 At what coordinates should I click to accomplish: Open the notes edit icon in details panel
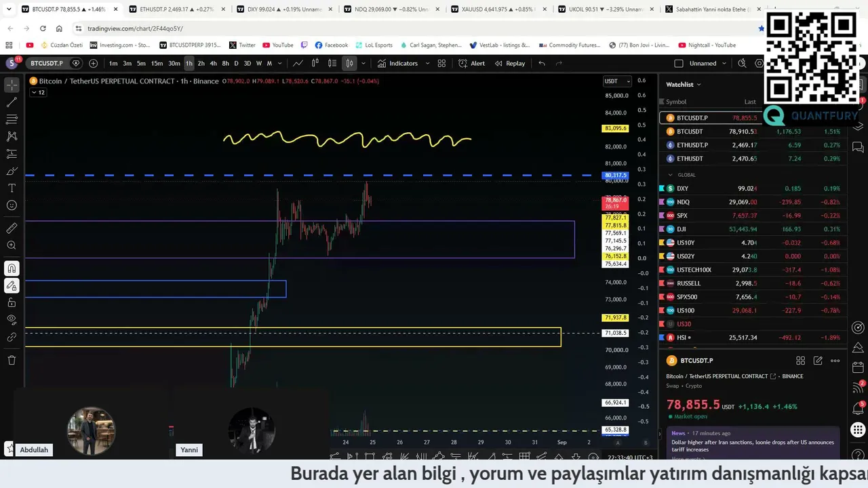[818, 361]
